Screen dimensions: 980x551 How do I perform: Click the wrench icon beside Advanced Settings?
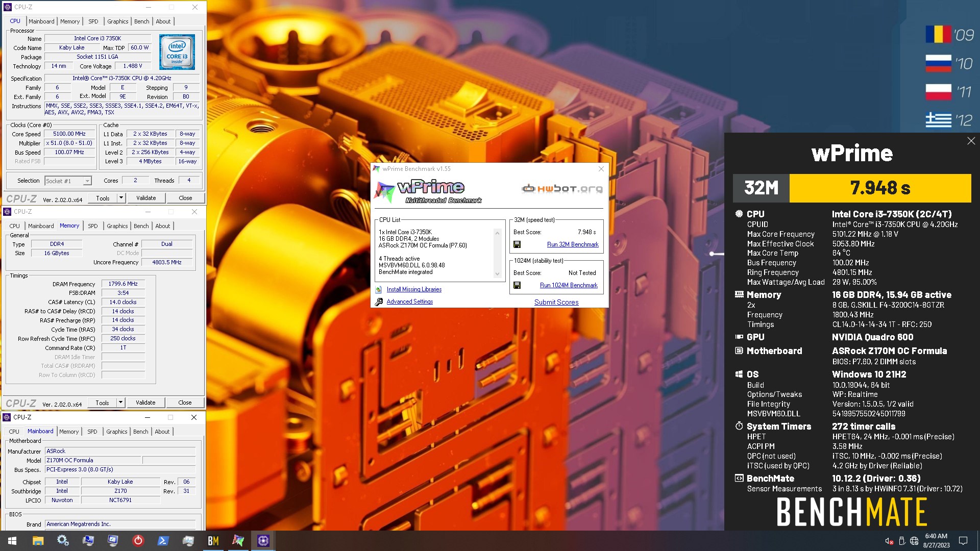click(x=379, y=302)
